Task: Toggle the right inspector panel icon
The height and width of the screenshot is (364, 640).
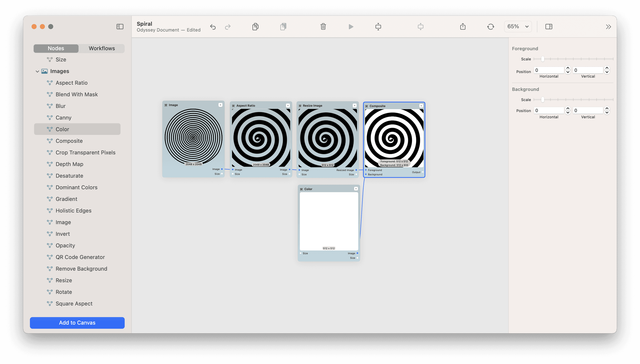Action: [x=549, y=27]
